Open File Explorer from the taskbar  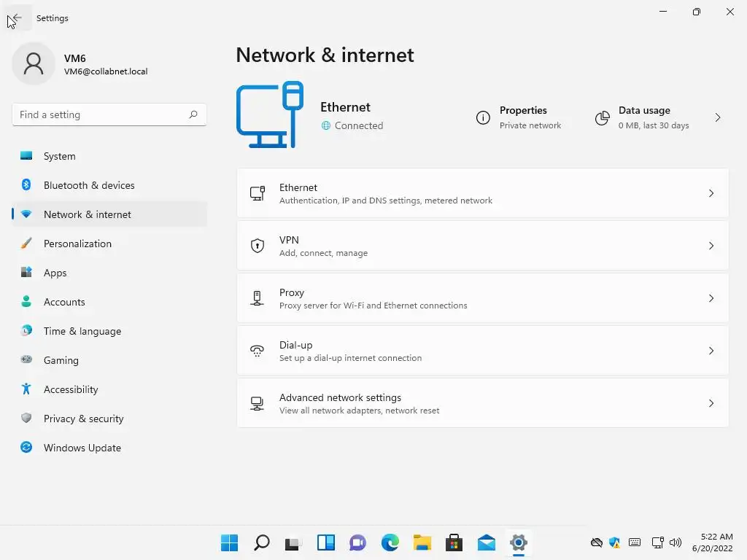[422, 542]
